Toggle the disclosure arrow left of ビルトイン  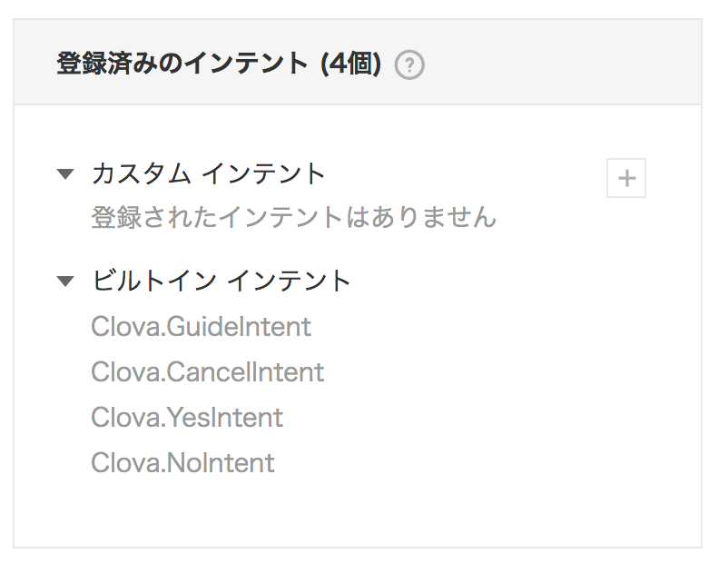tap(65, 282)
